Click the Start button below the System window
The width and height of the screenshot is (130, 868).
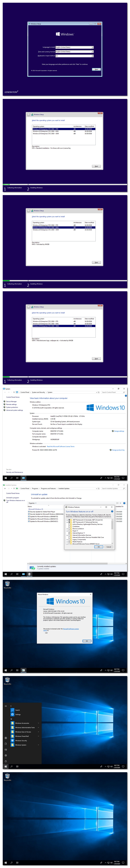[x=6, y=478]
